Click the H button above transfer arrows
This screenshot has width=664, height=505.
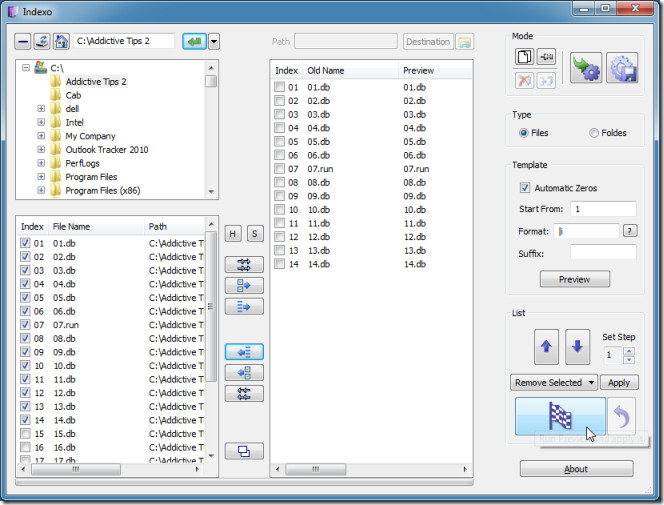coord(233,233)
